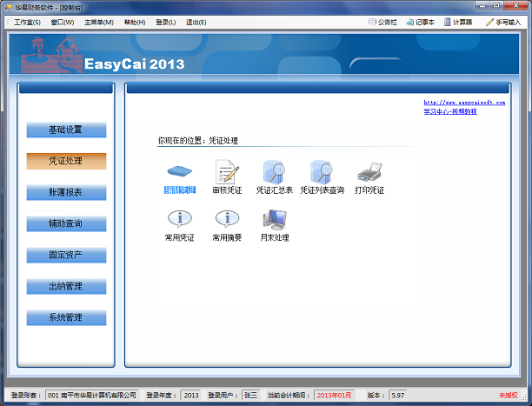
Task: Close the 华易财务软件 window
Action: tap(515, 5)
